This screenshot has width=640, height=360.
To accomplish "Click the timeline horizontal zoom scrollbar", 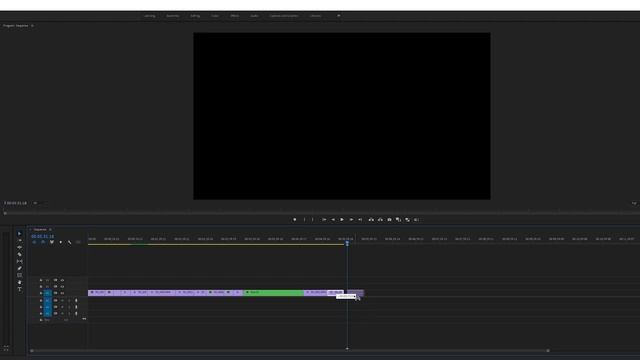I will (x=290, y=350).
